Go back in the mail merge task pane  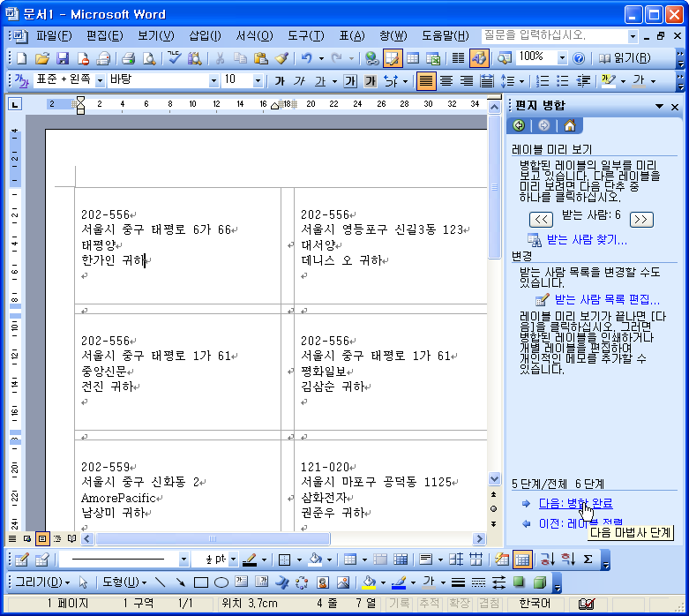click(x=519, y=125)
